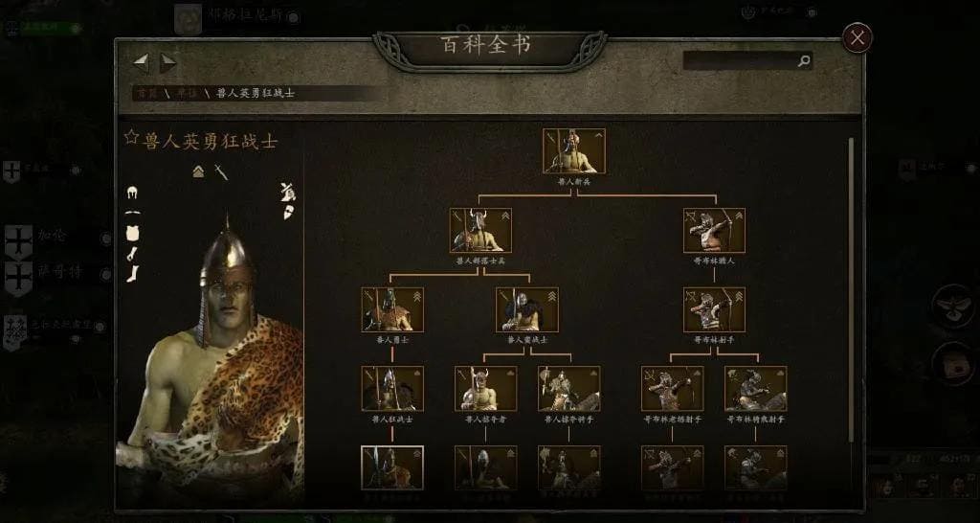Click the second breadcrumb link
Image resolution: width=980 pixels, height=523 pixels.
click(185, 93)
